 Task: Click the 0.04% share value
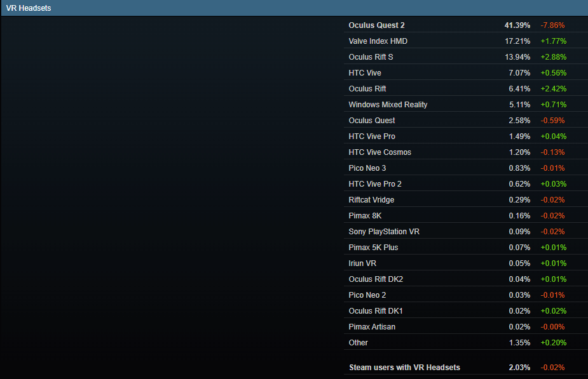[x=519, y=279]
